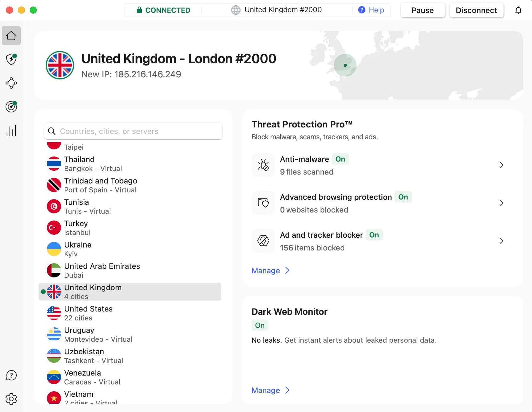This screenshot has width=532, height=412.
Task: Open the statistics bars sidebar icon
Action: [x=11, y=130]
